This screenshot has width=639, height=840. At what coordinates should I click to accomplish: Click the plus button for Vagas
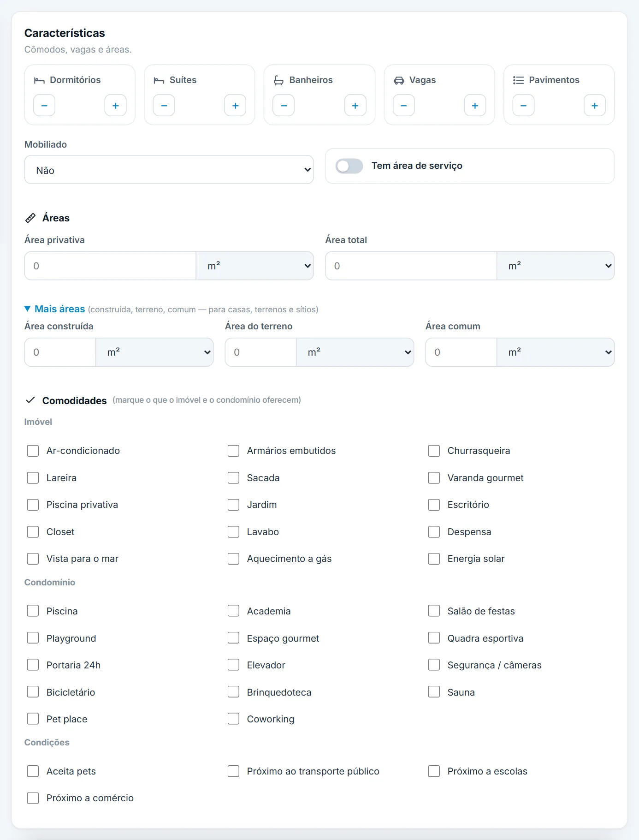475,106
